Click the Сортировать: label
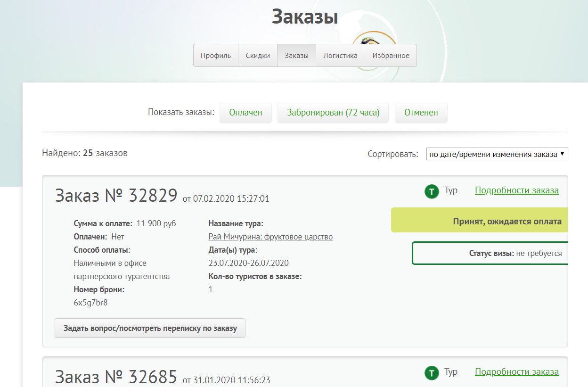The height and width of the screenshot is (387, 588). point(393,154)
